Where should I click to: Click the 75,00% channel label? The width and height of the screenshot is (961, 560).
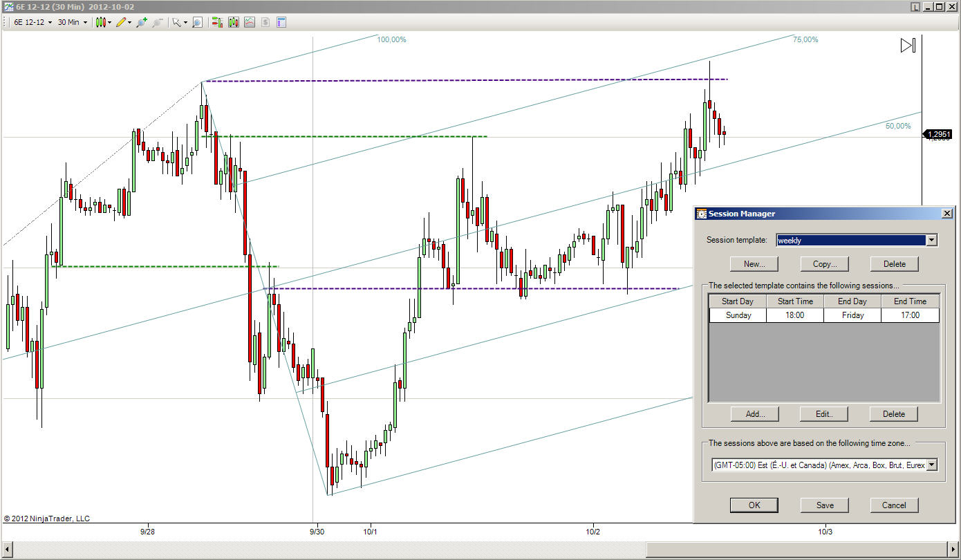click(x=805, y=40)
